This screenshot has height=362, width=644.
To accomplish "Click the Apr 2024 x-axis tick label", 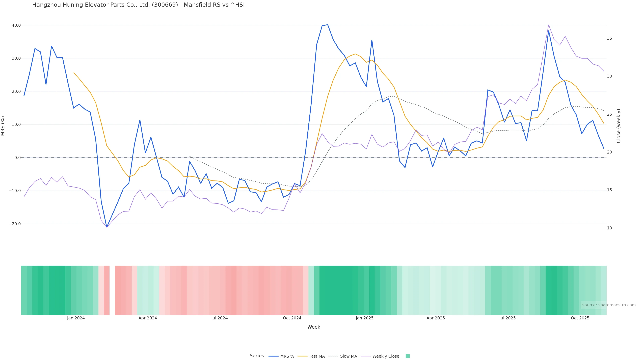I will point(148,318).
